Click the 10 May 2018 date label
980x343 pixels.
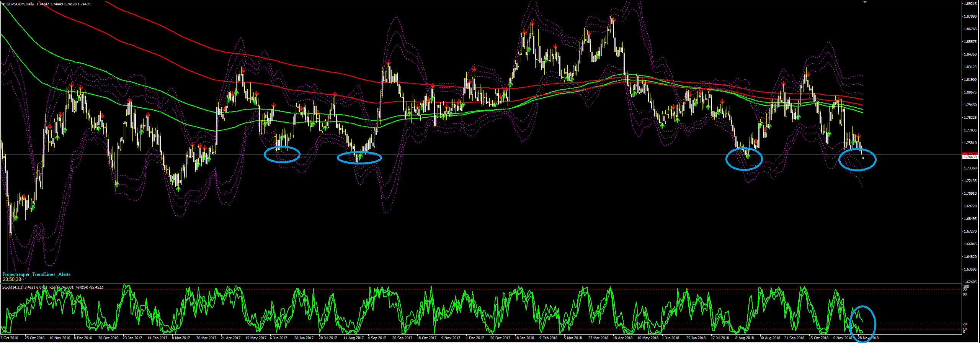tap(647, 338)
